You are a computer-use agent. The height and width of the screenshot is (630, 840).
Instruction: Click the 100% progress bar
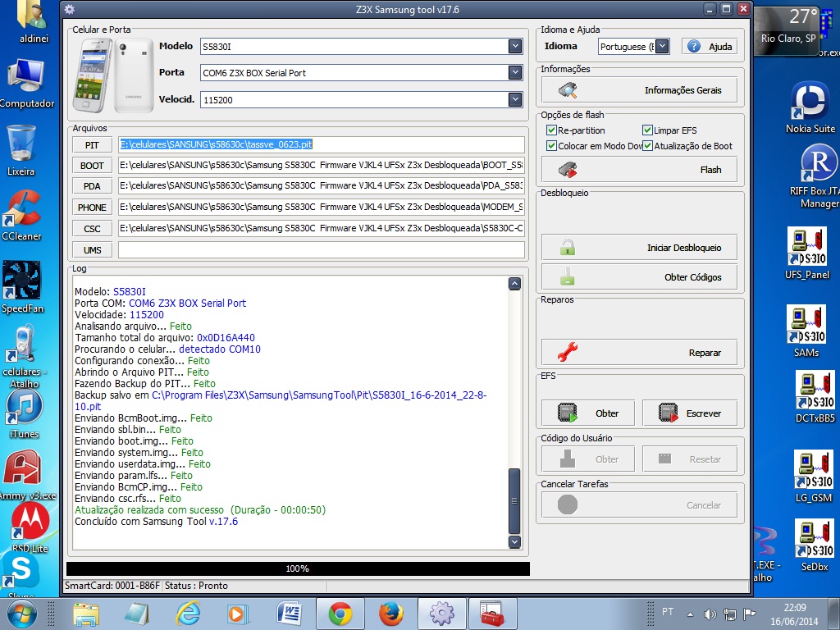coord(298,568)
